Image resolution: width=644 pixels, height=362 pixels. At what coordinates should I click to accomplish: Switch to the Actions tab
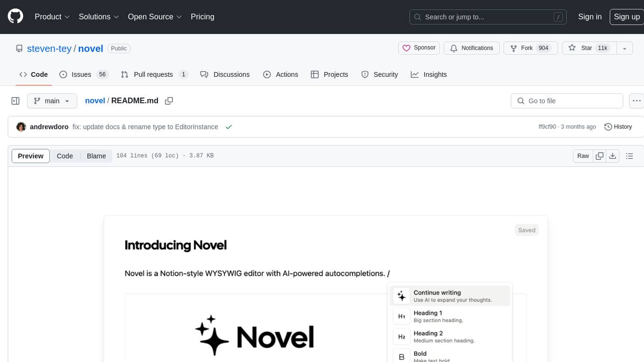[281, 74]
